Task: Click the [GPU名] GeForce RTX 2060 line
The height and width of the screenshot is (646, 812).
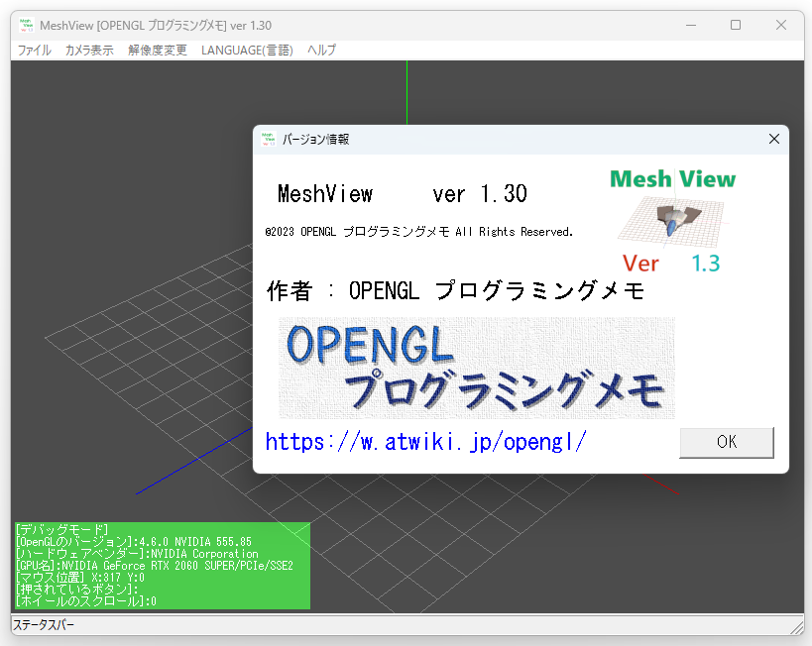Action: coord(155,565)
